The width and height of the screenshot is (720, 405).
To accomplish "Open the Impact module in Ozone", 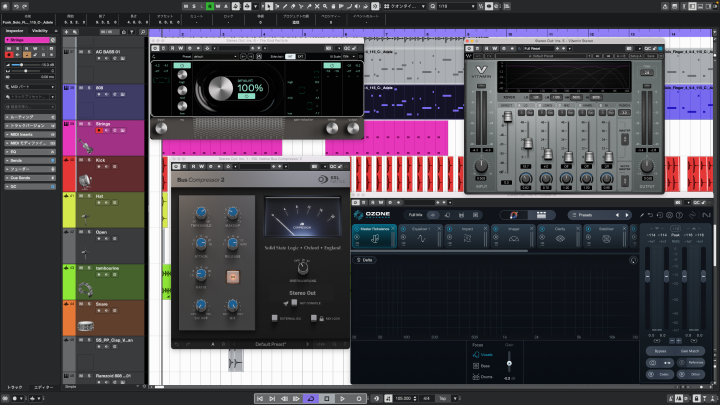I will [467, 236].
